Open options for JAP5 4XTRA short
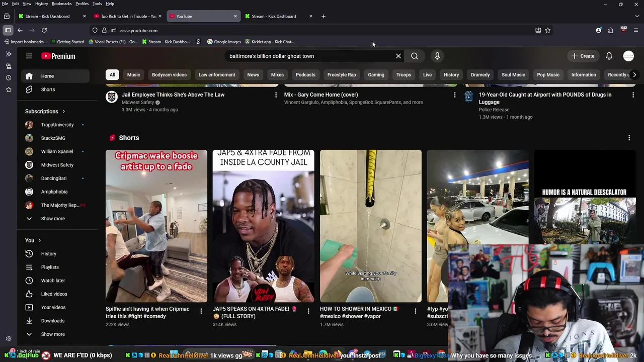 [x=308, y=311]
